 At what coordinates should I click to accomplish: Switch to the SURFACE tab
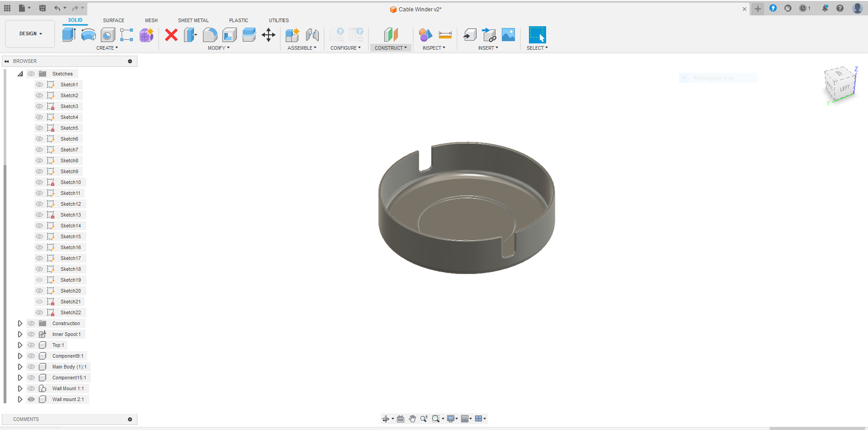[x=113, y=20]
